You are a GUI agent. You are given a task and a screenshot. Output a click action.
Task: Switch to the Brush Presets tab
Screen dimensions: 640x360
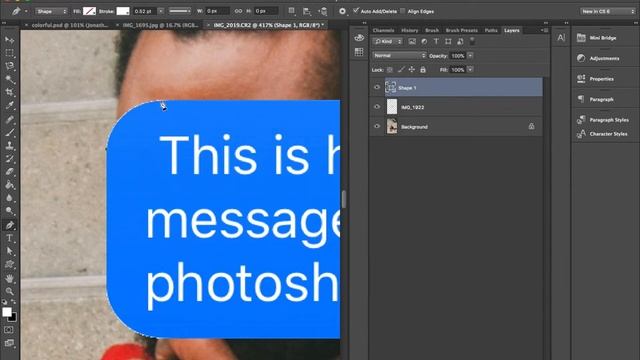point(461,30)
